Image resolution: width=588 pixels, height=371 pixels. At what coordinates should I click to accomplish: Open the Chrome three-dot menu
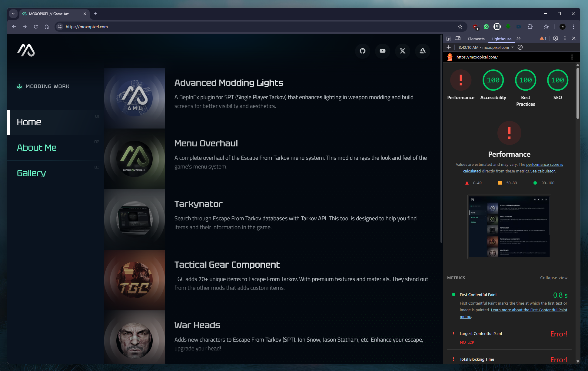click(x=573, y=27)
